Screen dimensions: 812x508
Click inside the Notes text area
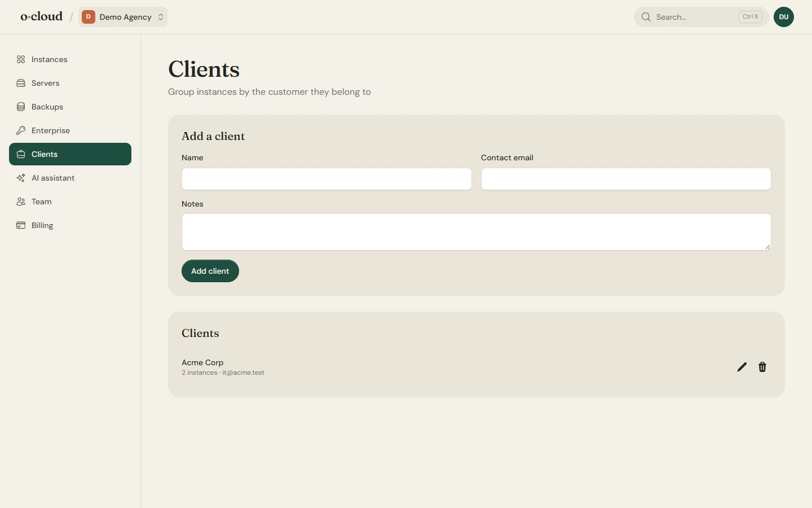476,232
